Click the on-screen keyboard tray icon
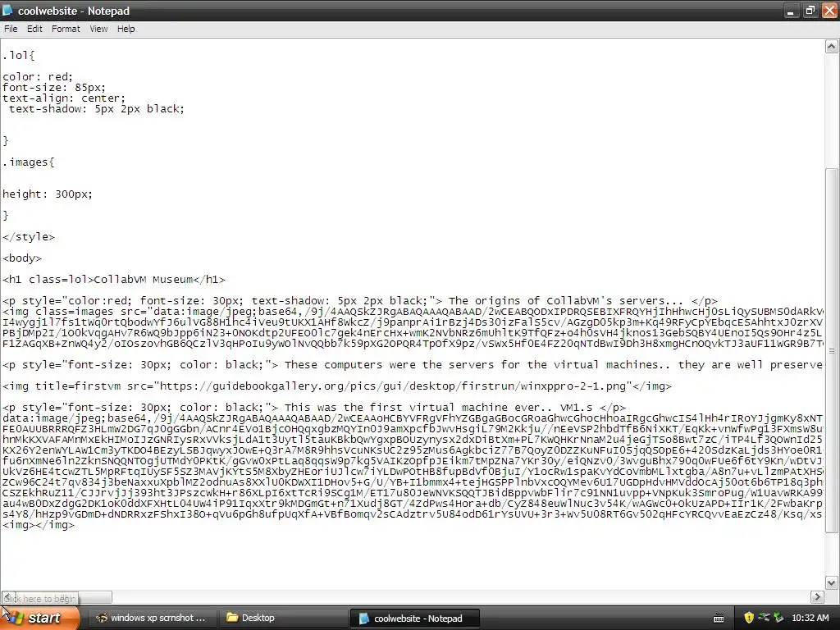This screenshot has width=840, height=630. click(x=719, y=619)
